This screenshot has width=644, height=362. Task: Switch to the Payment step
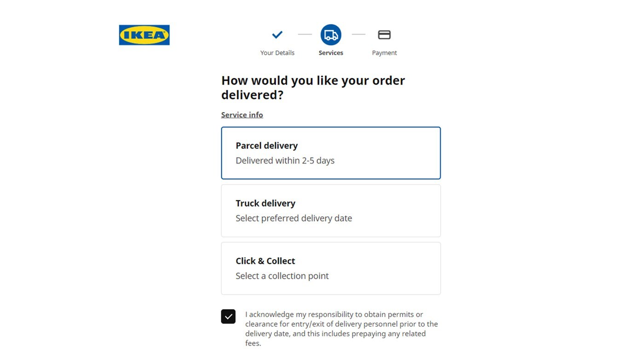(x=384, y=52)
